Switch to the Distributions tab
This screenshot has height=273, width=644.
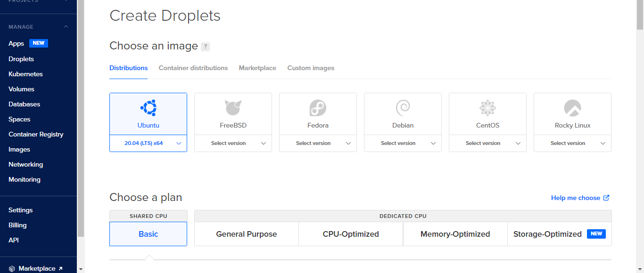click(x=129, y=68)
